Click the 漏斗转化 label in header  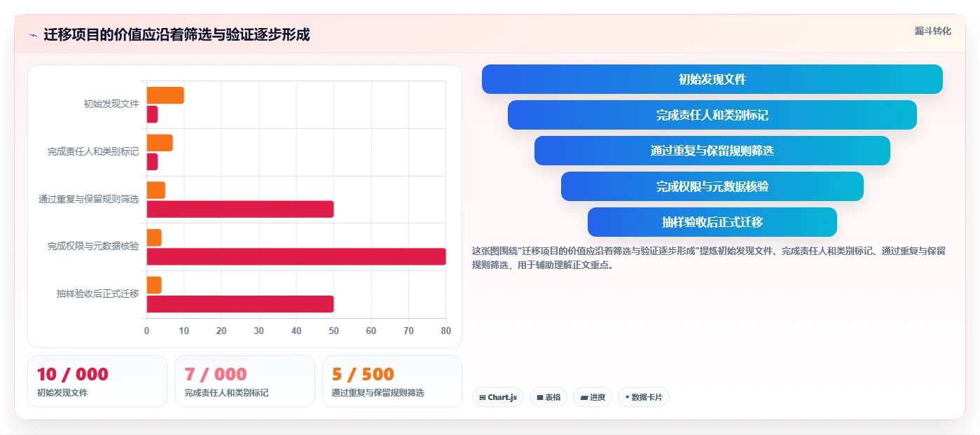[932, 31]
